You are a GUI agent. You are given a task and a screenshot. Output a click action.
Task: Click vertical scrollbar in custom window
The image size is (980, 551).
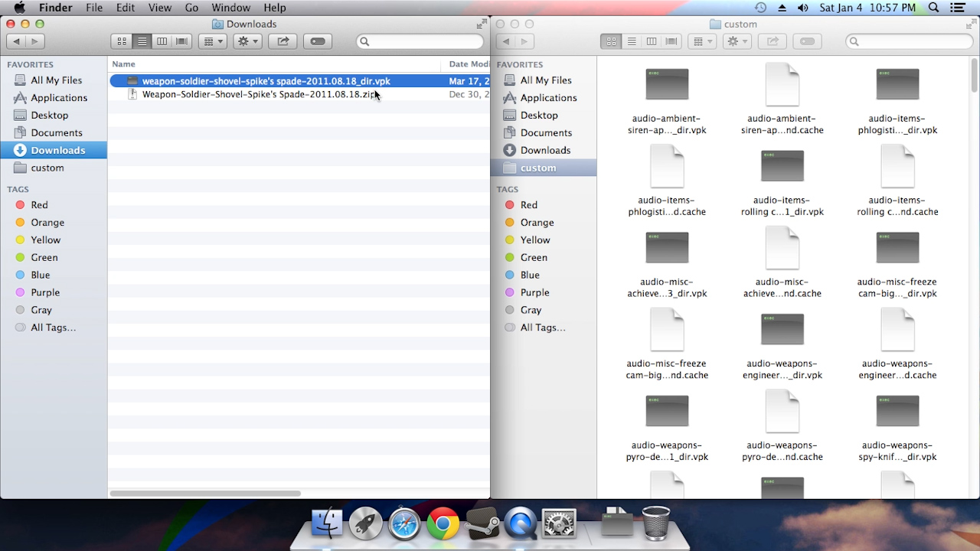point(975,74)
